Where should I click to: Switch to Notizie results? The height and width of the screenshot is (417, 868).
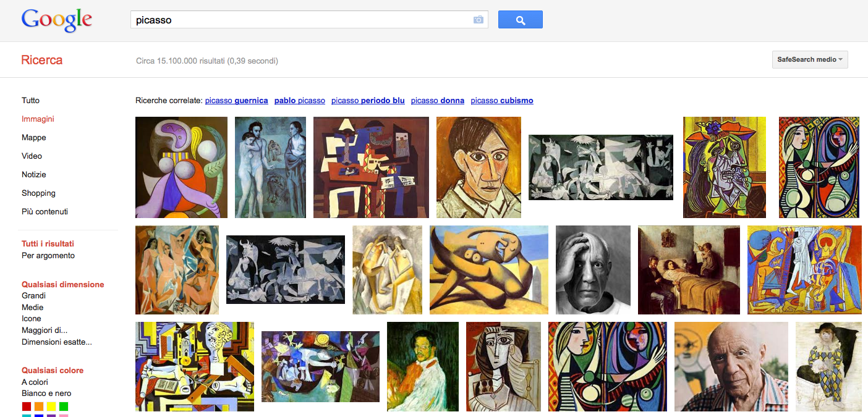tap(34, 174)
